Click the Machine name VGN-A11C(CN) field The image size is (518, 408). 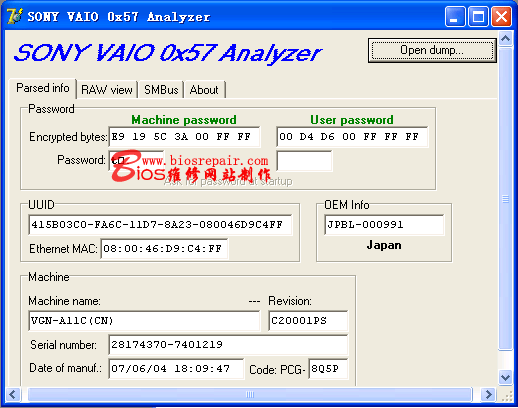[x=144, y=321]
